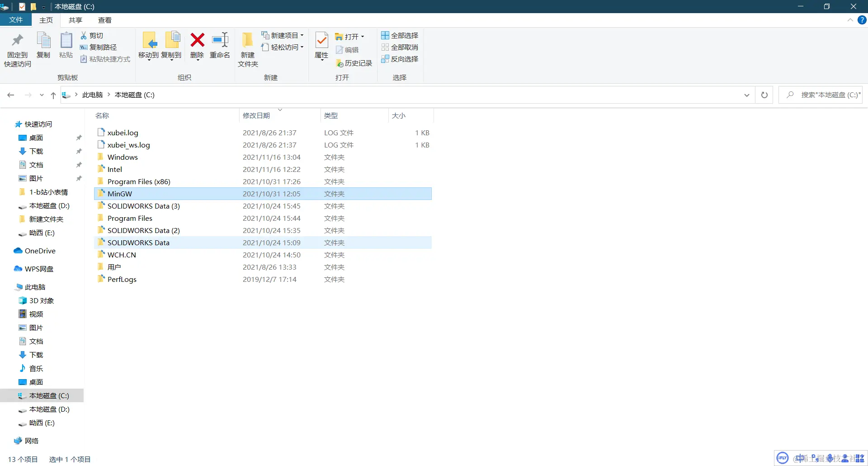Sort by the 类型 column header
This screenshot has width=868, height=466.
(354, 115)
